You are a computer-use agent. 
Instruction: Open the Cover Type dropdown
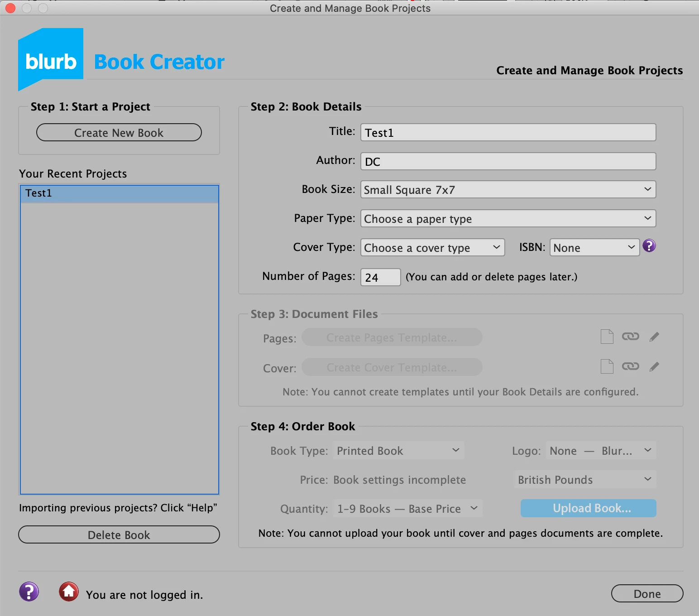point(432,248)
